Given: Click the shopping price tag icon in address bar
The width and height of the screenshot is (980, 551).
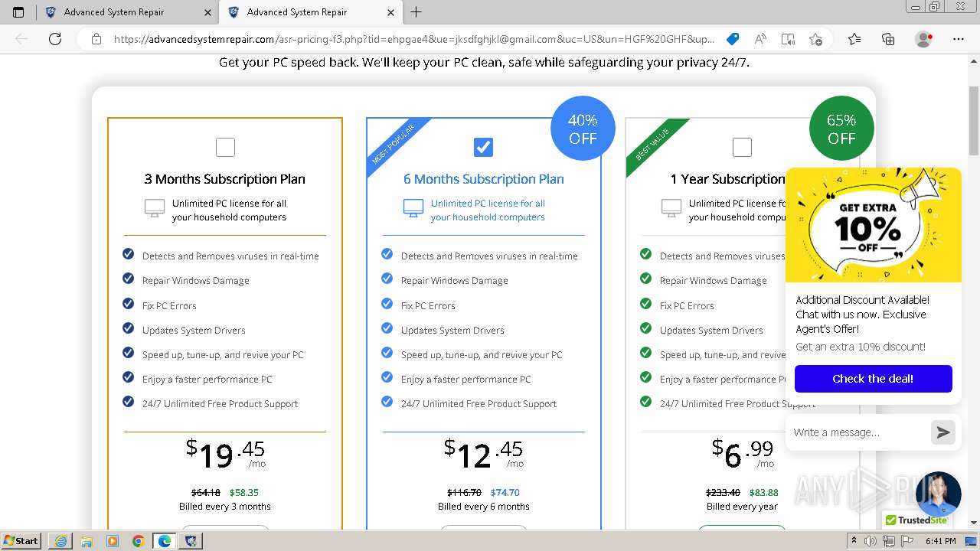Looking at the screenshot, I should coord(733,39).
